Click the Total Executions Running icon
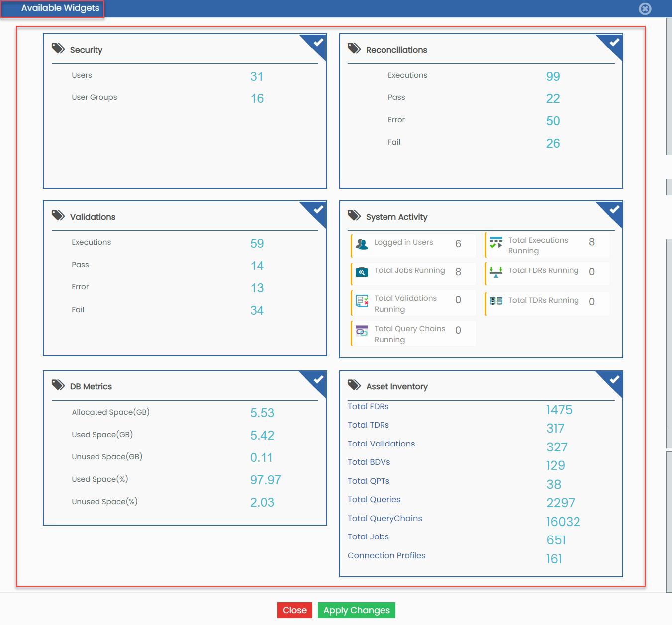The image size is (672, 625). [x=496, y=243]
